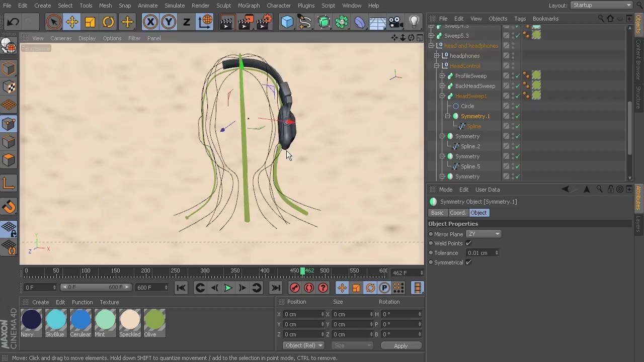Expand the BackHeadSweep tree node

coord(442,86)
